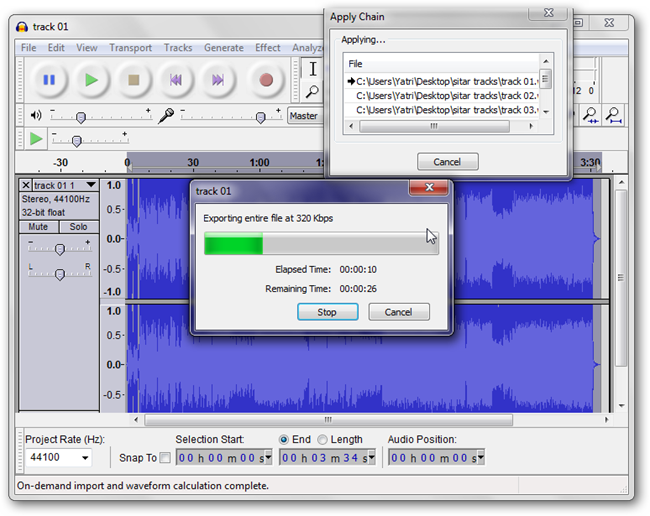Select track 02 file row
The height and width of the screenshot is (516, 650).
tap(442, 96)
